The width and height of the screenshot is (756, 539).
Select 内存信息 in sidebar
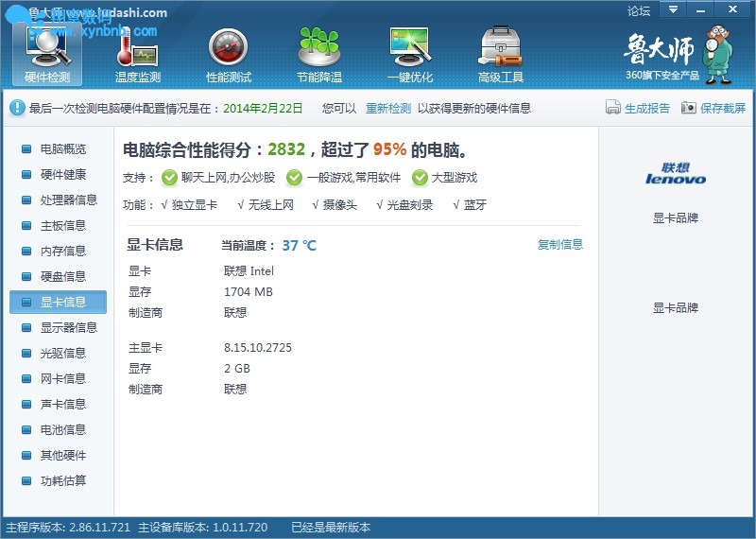click(58, 251)
